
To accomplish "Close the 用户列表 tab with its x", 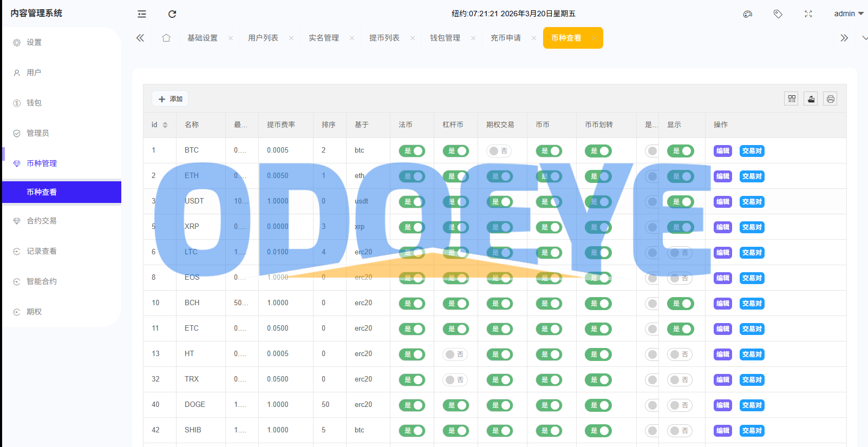I will [x=291, y=38].
